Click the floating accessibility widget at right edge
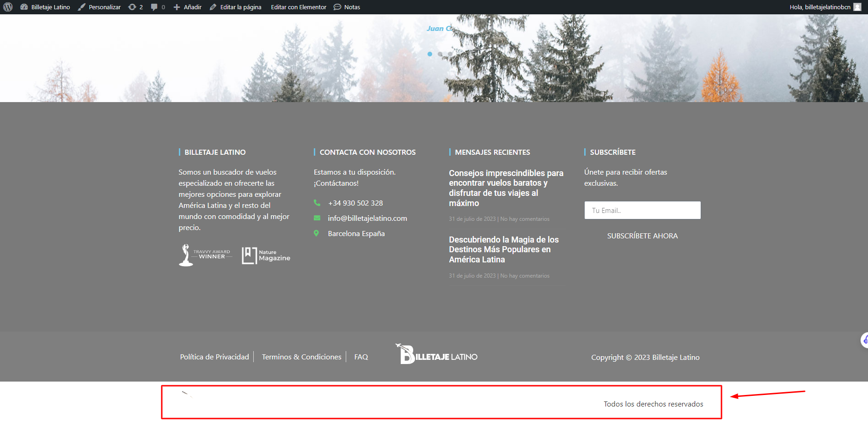The width and height of the screenshot is (868, 425). click(x=864, y=340)
